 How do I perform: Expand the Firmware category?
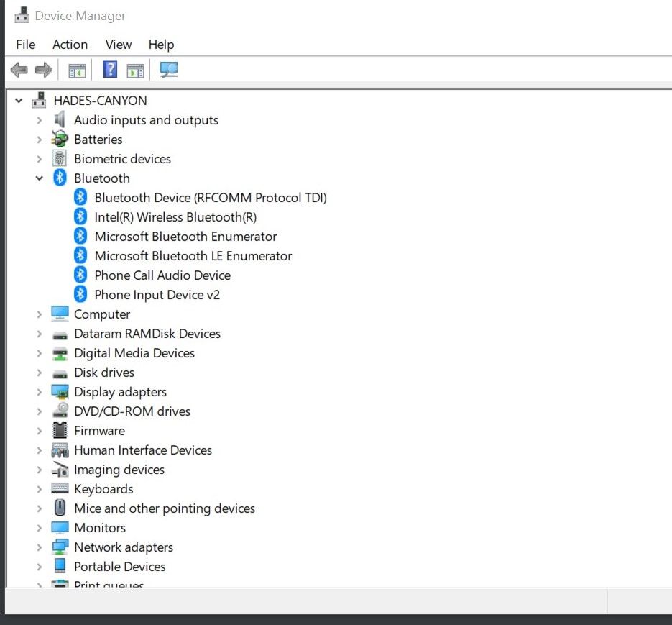pyautogui.click(x=40, y=431)
